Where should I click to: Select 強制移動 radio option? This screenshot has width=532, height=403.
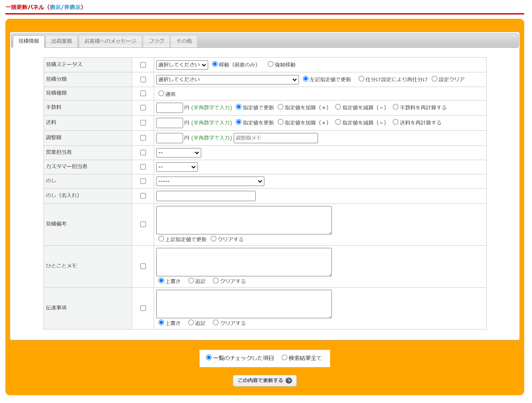(x=271, y=64)
